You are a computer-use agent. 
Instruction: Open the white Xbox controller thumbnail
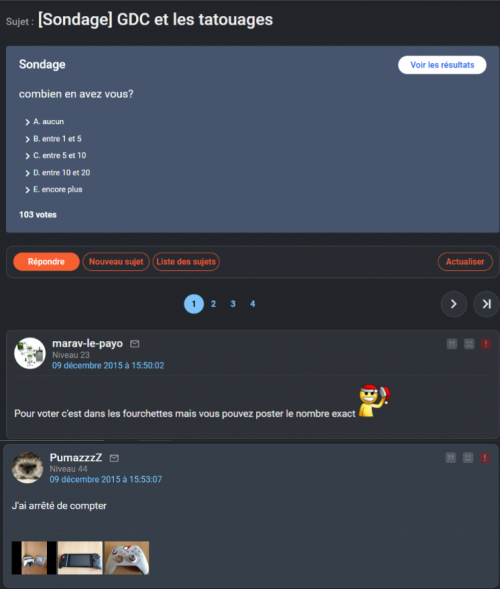click(x=127, y=558)
